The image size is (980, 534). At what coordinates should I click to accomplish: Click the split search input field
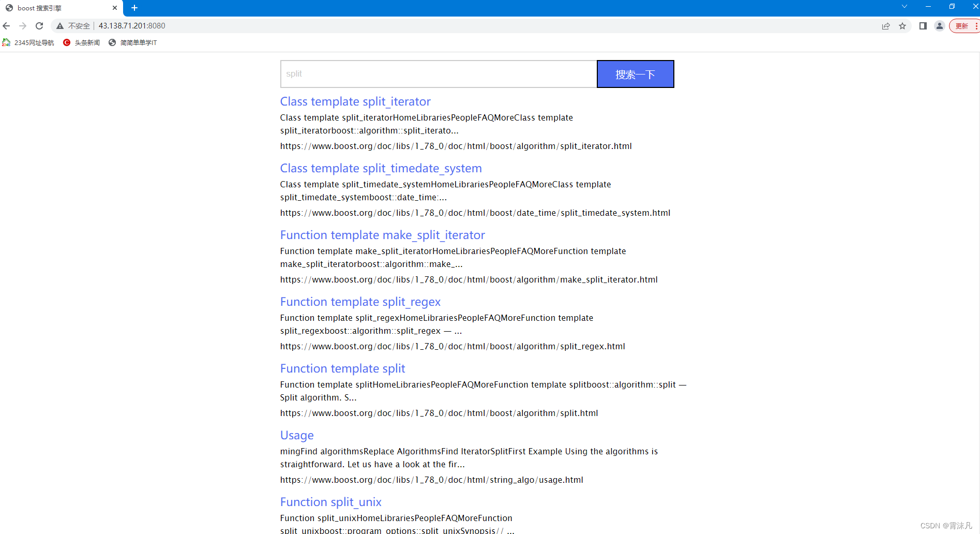(439, 74)
